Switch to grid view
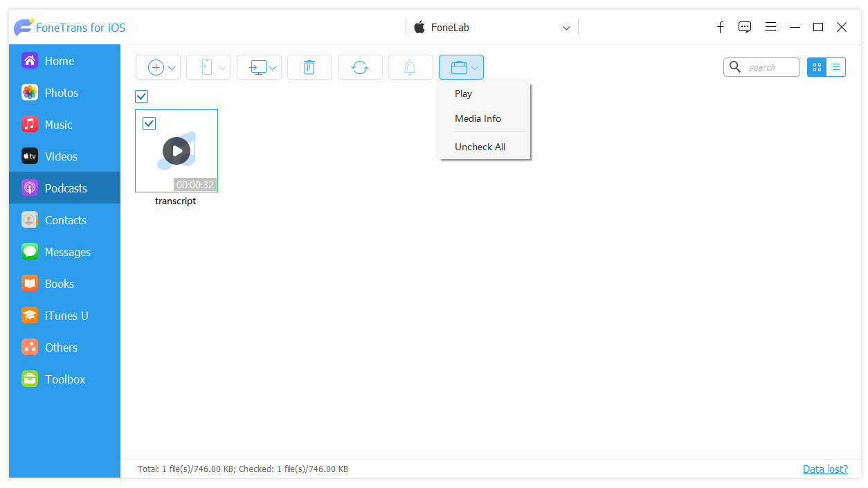This screenshot has height=488, width=868. [817, 67]
